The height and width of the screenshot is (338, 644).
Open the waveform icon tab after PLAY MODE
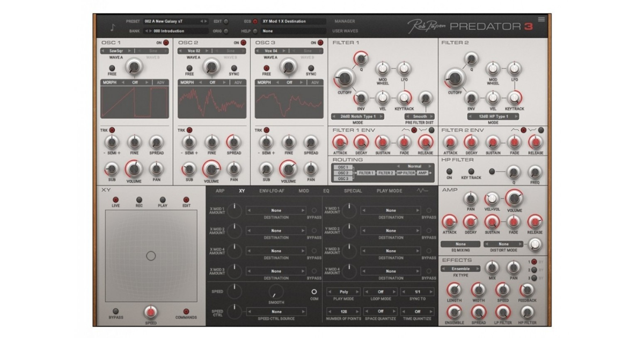click(x=423, y=190)
